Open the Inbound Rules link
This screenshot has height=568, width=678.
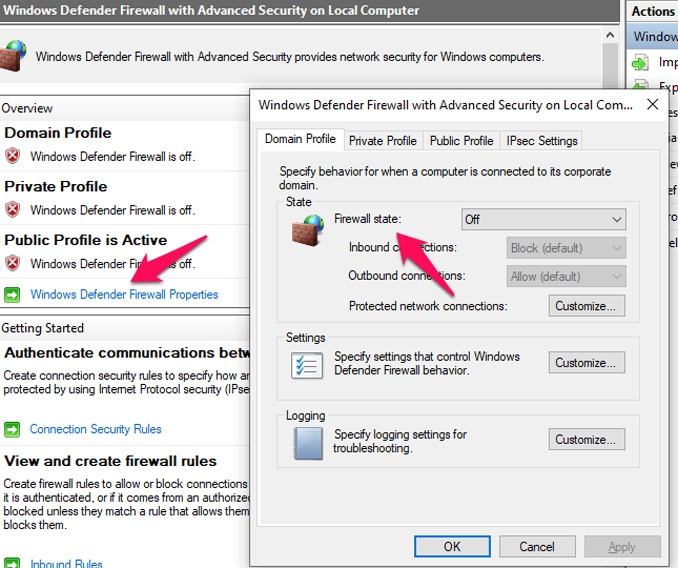point(66,563)
